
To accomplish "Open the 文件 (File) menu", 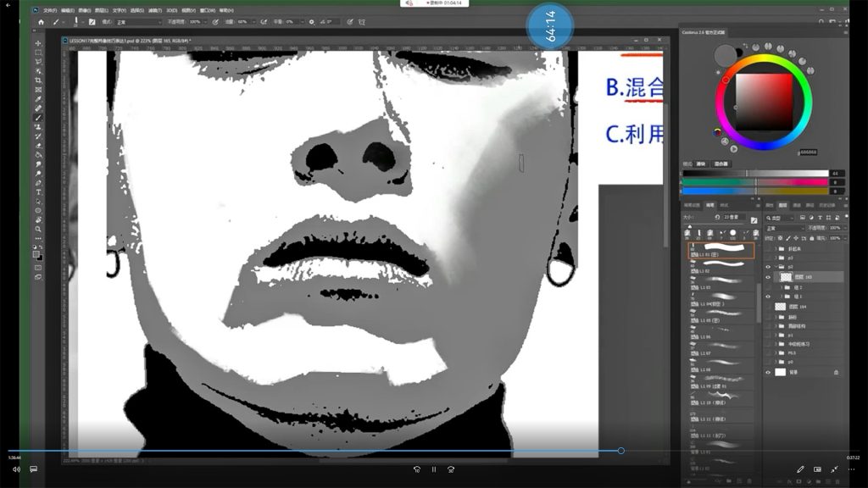I will point(50,10).
